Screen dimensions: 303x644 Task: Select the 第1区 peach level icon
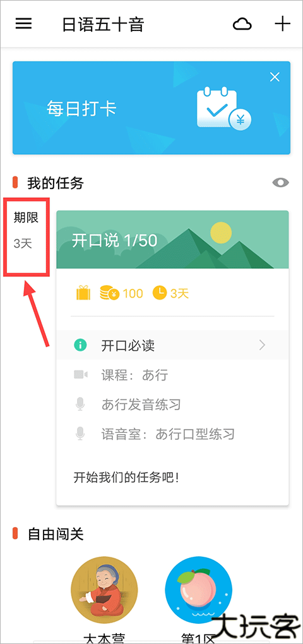(198, 590)
